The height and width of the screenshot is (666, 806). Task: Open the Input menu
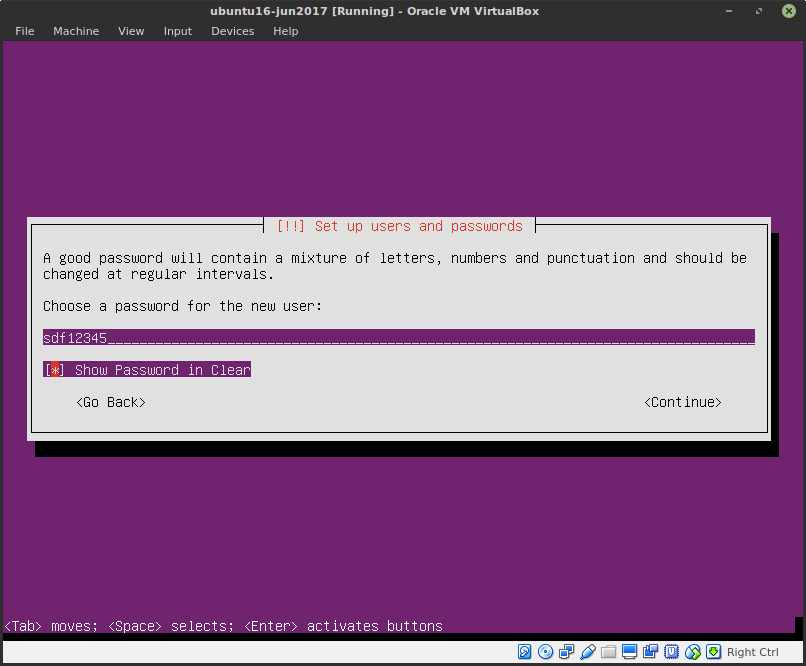[x=177, y=31]
